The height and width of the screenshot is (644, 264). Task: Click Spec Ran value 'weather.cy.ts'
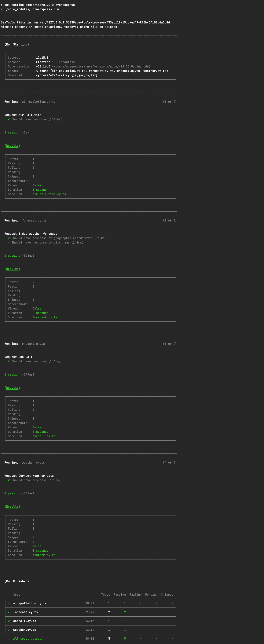(x=44, y=555)
